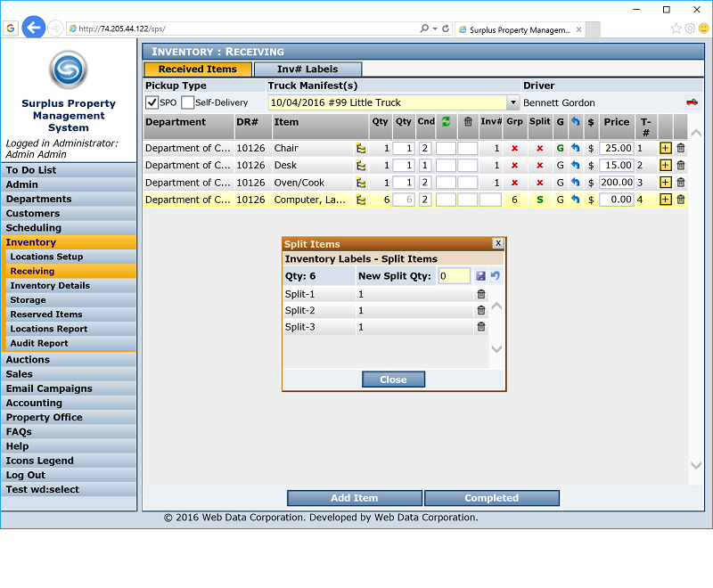713x588 pixels.
Task: Click the Add Item button
Action: [x=354, y=498]
